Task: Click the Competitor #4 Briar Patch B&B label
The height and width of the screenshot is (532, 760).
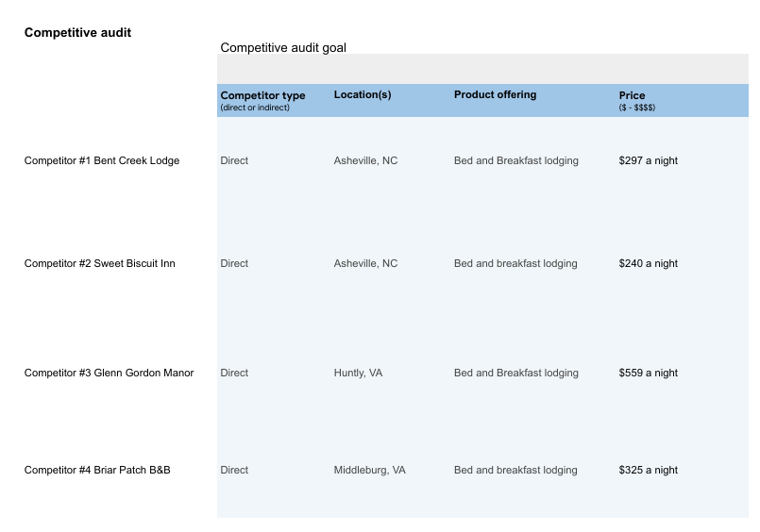Action: pyautogui.click(x=97, y=471)
